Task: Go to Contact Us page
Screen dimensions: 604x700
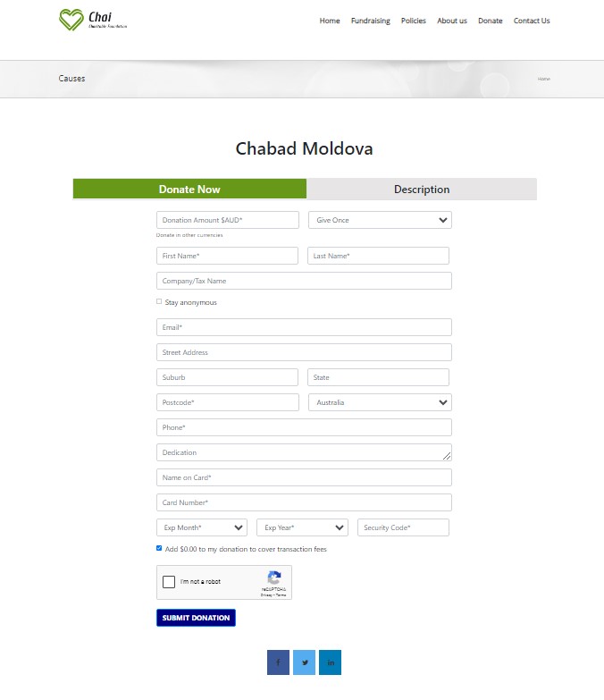Action: pyautogui.click(x=532, y=21)
